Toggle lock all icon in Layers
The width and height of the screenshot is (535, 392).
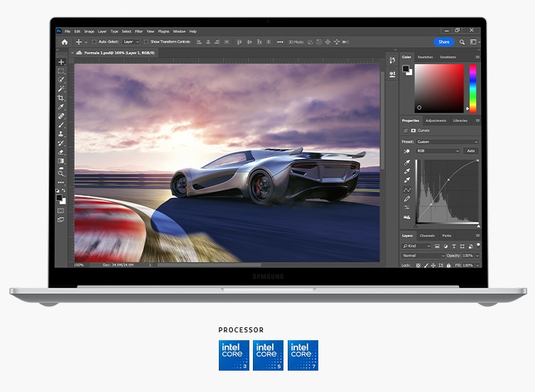(449, 266)
